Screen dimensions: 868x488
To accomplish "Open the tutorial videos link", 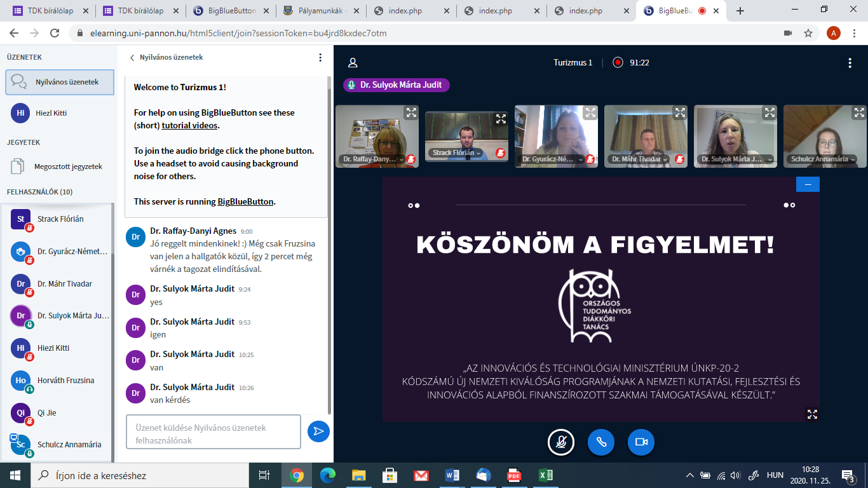I will click(x=189, y=125).
